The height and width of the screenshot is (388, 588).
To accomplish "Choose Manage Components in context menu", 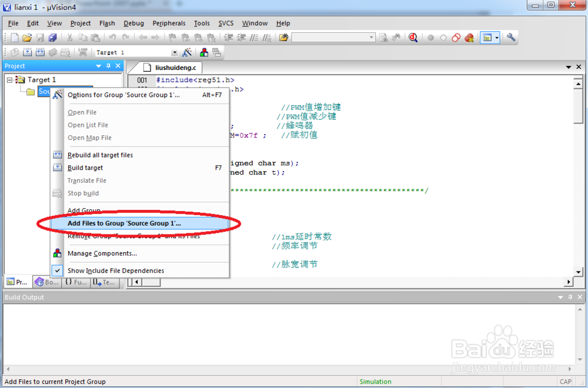I will pyautogui.click(x=139, y=253).
